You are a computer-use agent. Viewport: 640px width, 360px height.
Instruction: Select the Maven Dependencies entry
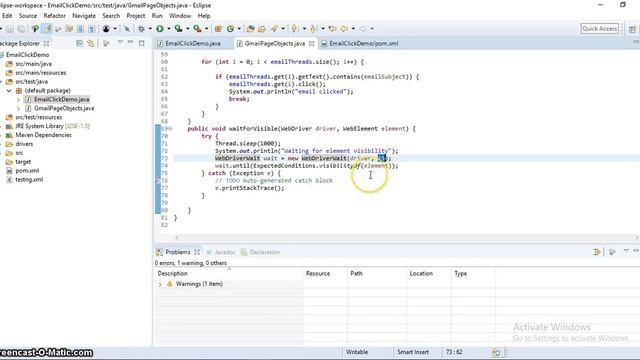coord(43,135)
